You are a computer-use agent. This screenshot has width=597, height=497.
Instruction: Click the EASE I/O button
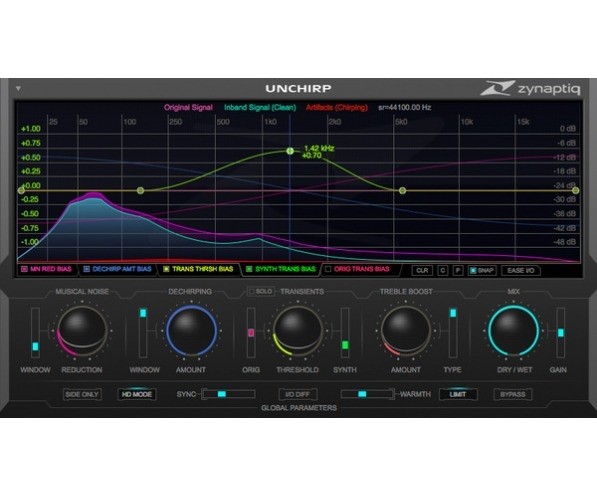click(521, 270)
